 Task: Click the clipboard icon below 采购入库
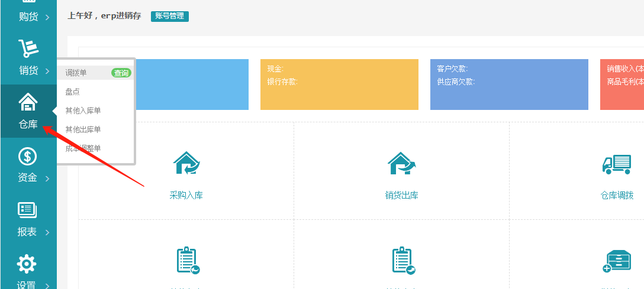(187, 261)
